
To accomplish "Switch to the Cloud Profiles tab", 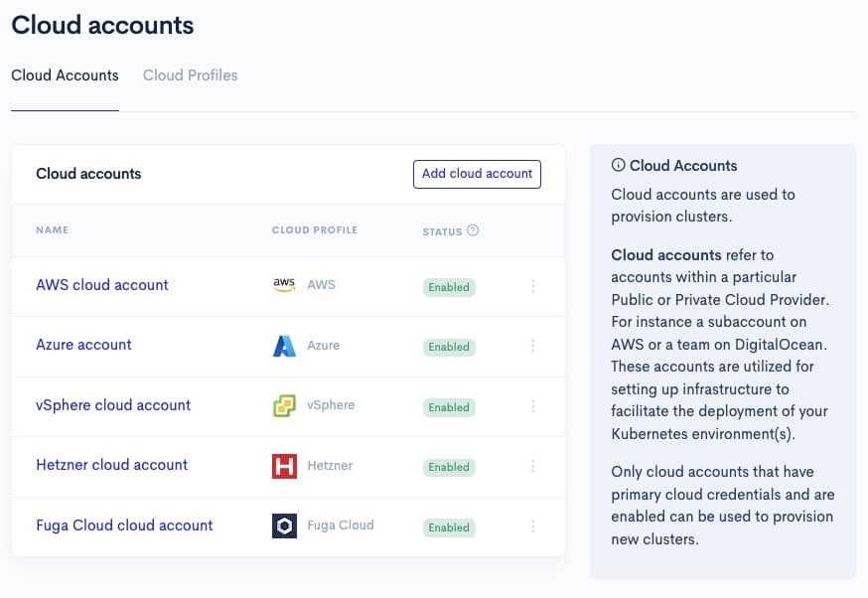I will click(190, 75).
